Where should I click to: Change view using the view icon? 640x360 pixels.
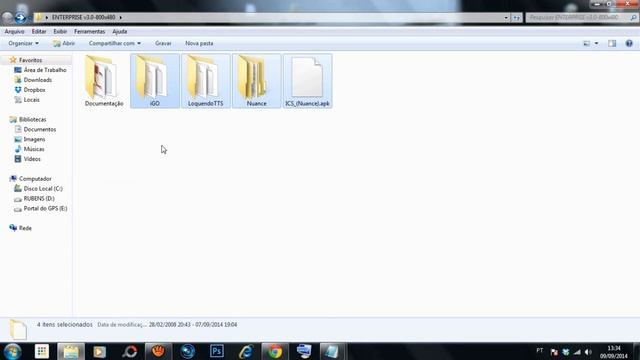point(587,43)
